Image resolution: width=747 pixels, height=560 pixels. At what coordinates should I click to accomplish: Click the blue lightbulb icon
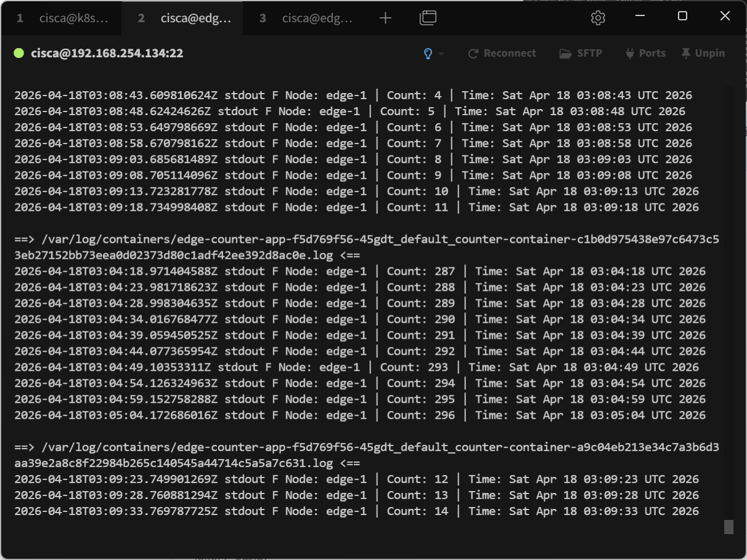pos(428,54)
